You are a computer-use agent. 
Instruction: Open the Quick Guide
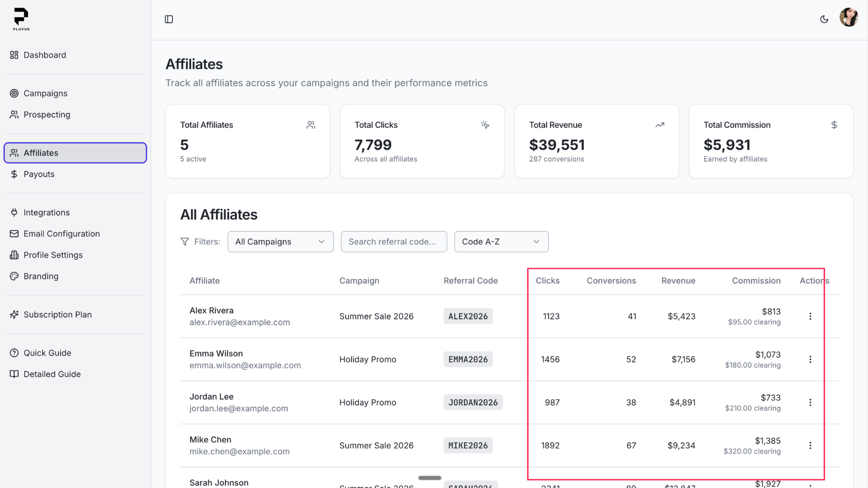pyautogui.click(x=75, y=353)
